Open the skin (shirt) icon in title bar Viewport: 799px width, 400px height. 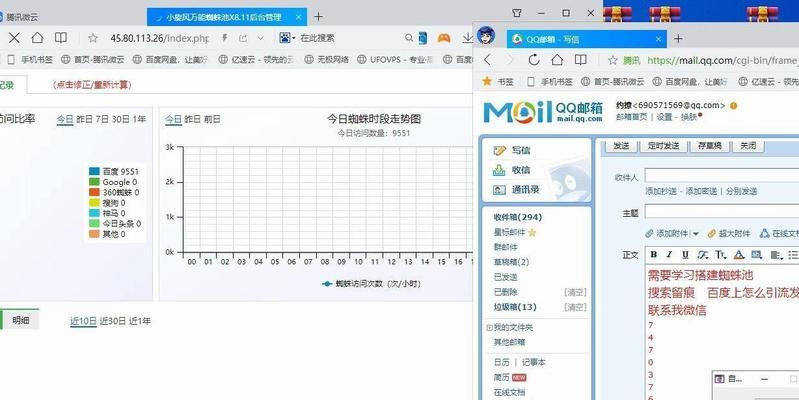tap(517, 13)
